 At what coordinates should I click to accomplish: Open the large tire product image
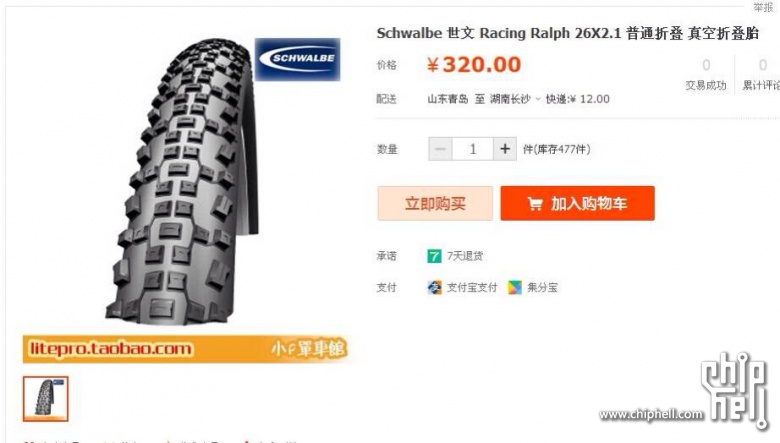click(184, 181)
